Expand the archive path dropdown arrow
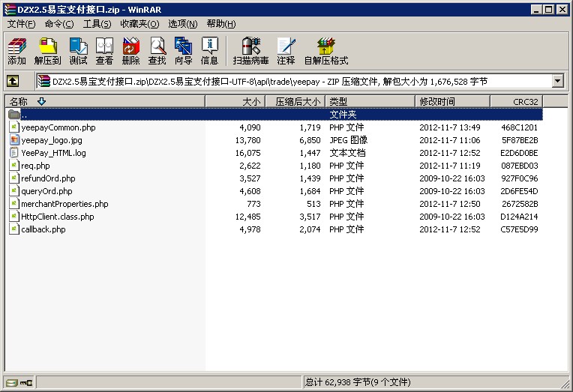This screenshot has height=392, width=573. 558,81
